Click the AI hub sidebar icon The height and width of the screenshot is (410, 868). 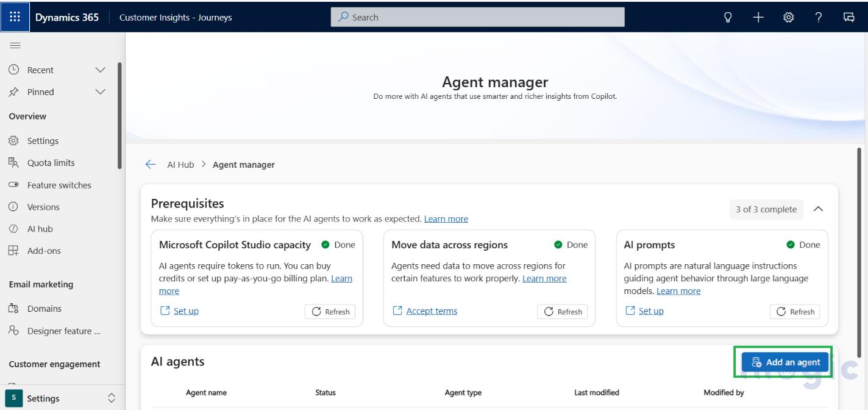pyautogui.click(x=13, y=229)
